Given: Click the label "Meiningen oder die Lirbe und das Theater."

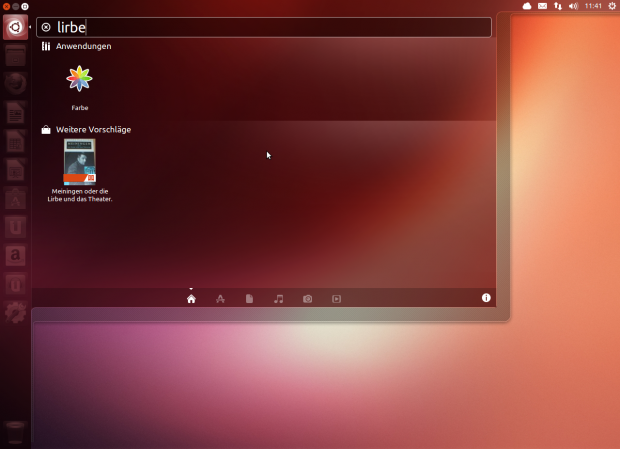Looking at the screenshot, I should (80, 195).
